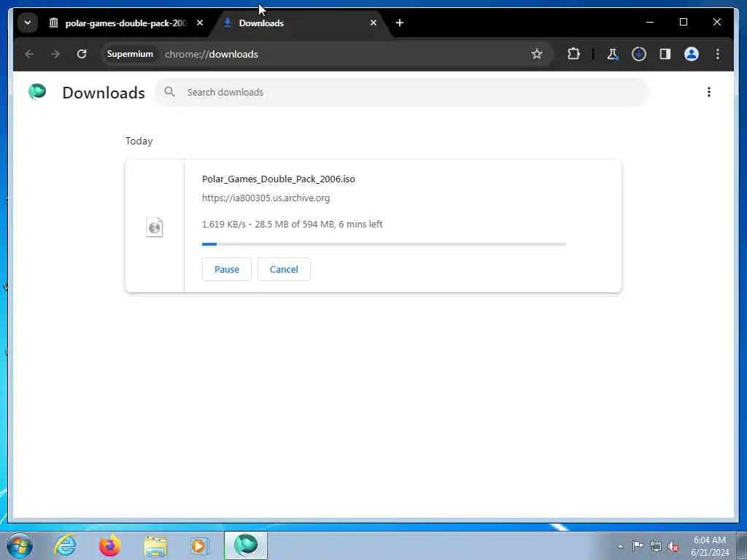Reload the downloads page

[x=82, y=54]
